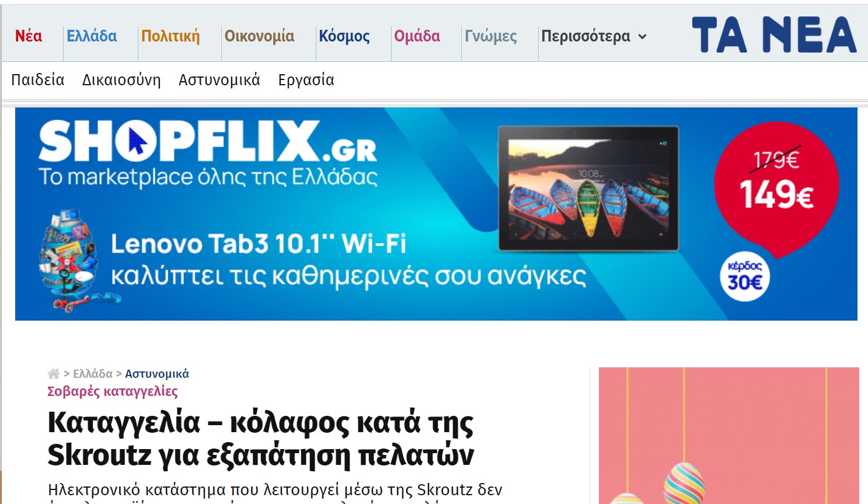Open the Ελλάδα section
Screen dimensions: 868x504
click(x=92, y=36)
